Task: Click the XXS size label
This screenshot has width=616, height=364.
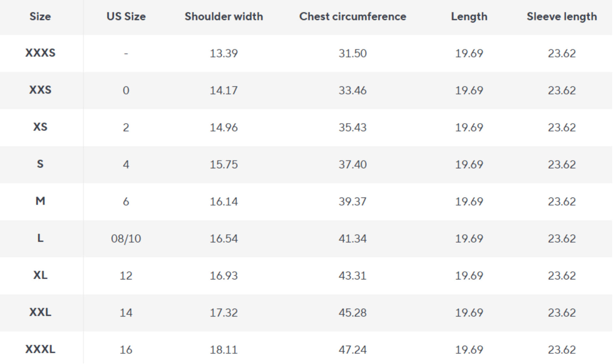Action: pyautogui.click(x=40, y=90)
